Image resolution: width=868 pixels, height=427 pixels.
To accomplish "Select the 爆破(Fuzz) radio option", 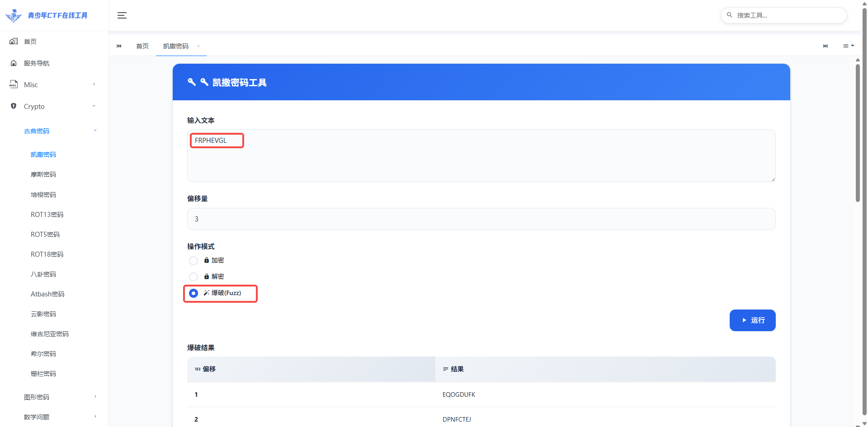I will [x=193, y=293].
